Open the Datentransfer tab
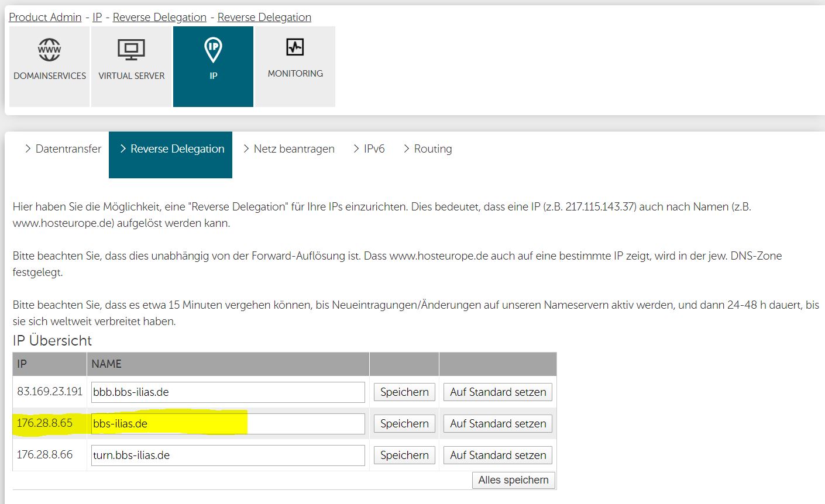This screenshot has width=825, height=504. click(x=63, y=149)
